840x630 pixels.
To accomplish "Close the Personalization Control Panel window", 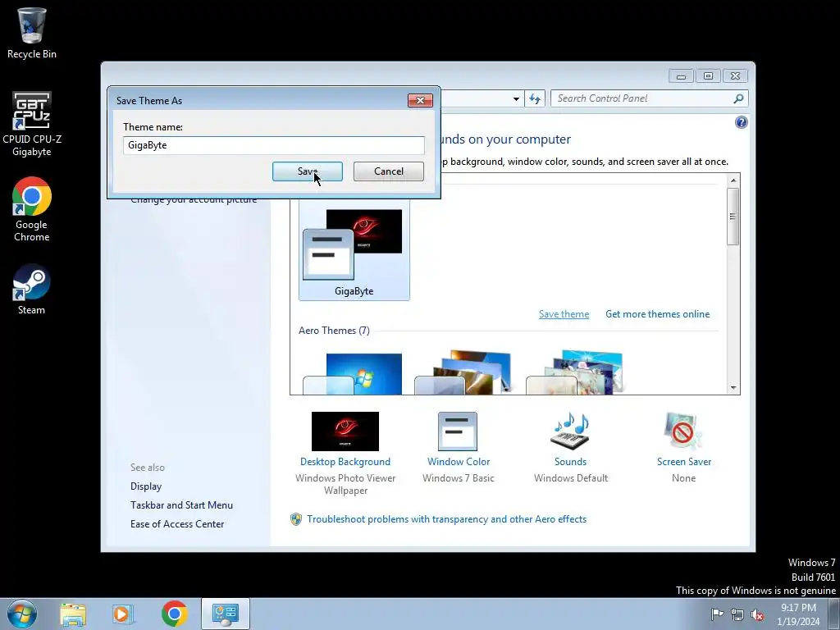I will click(x=736, y=76).
